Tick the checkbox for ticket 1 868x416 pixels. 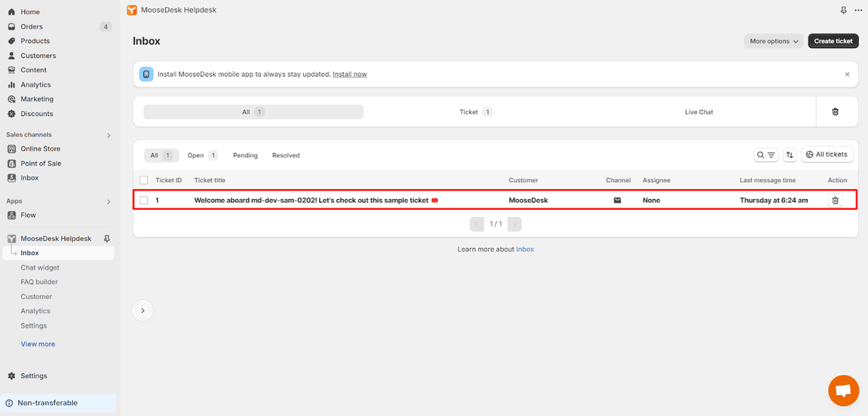pos(144,201)
